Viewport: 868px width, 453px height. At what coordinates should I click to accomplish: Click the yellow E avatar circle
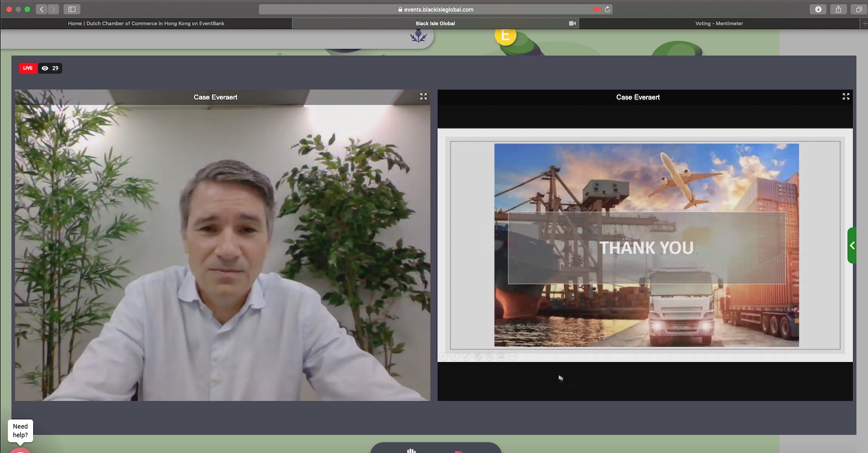coord(505,35)
